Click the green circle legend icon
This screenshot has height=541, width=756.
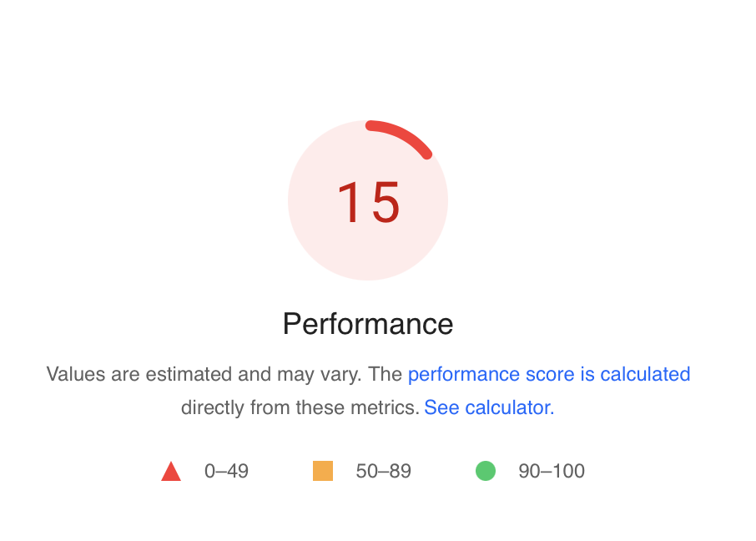[484, 471]
